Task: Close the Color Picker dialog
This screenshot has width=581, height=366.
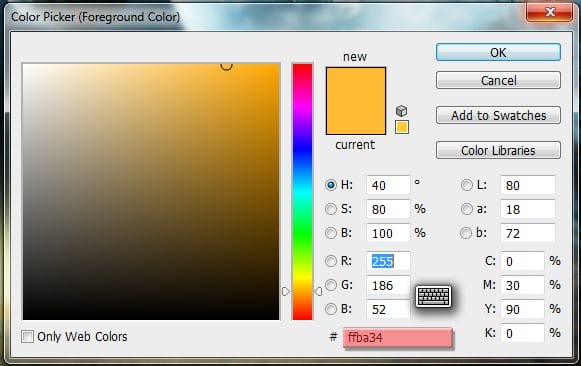Action: tap(550, 12)
